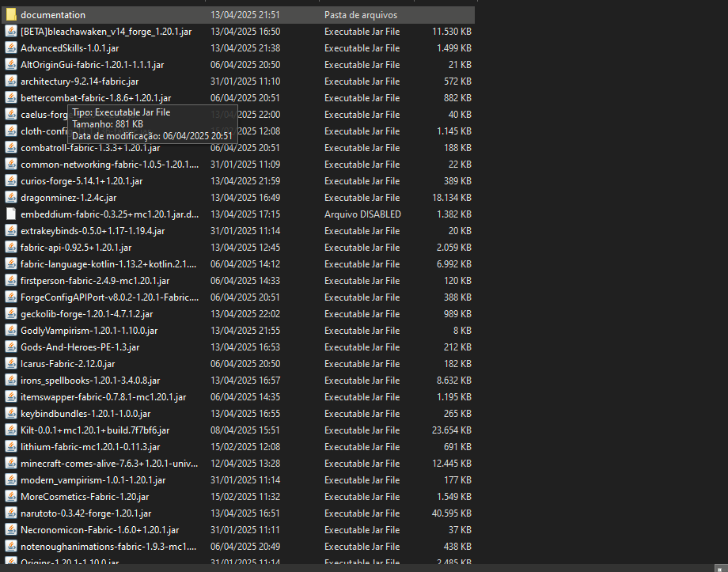The height and width of the screenshot is (572, 728).
Task: Select file name fabric-language-kotlin-1.13.2
Action: point(108,264)
